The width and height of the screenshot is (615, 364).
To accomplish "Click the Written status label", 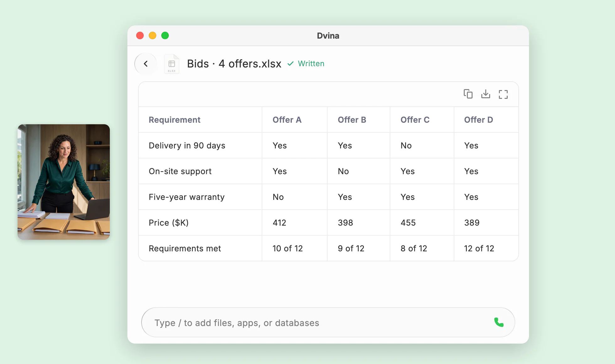I will click(311, 64).
